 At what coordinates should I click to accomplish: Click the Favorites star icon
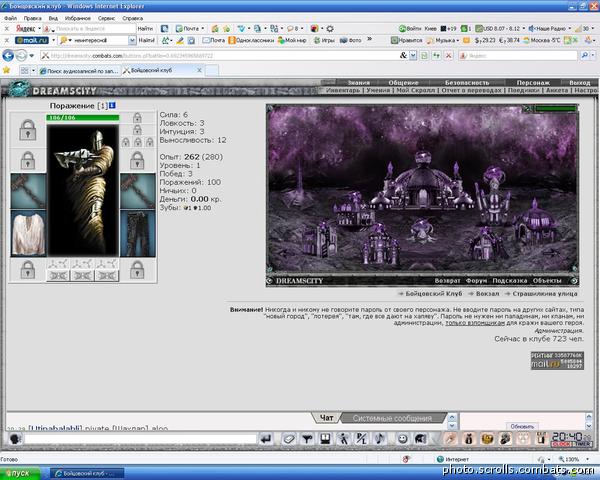6,70
